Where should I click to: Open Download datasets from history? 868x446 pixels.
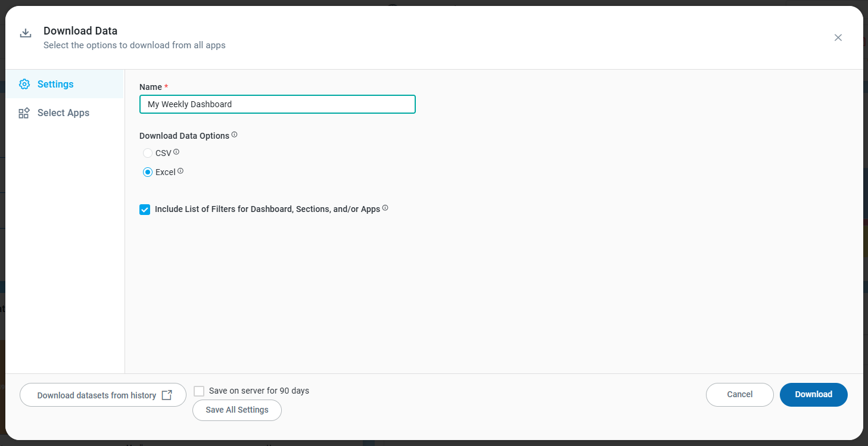click(97, 395)
